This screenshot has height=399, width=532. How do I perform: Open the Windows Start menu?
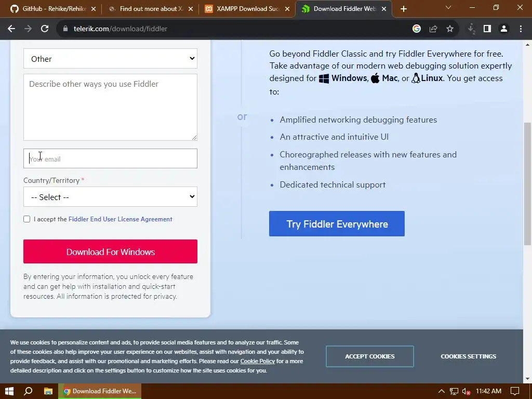pyautogui.click(x=9, y=391)
